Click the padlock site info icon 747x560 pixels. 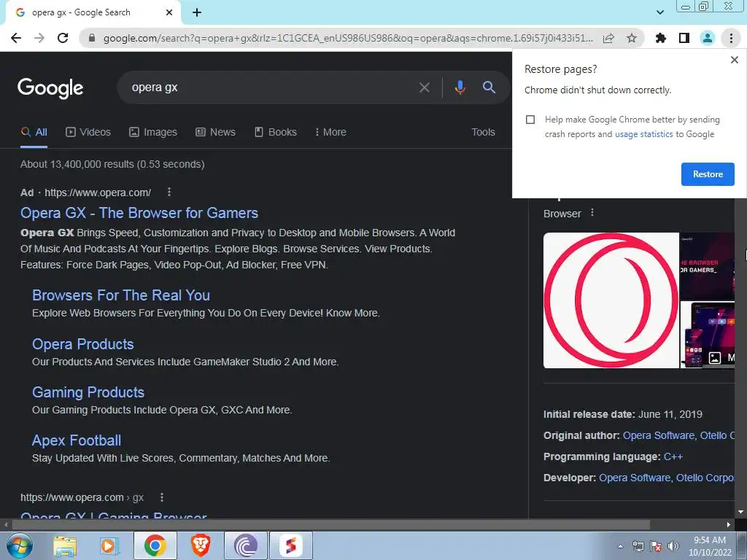point(92,38)
